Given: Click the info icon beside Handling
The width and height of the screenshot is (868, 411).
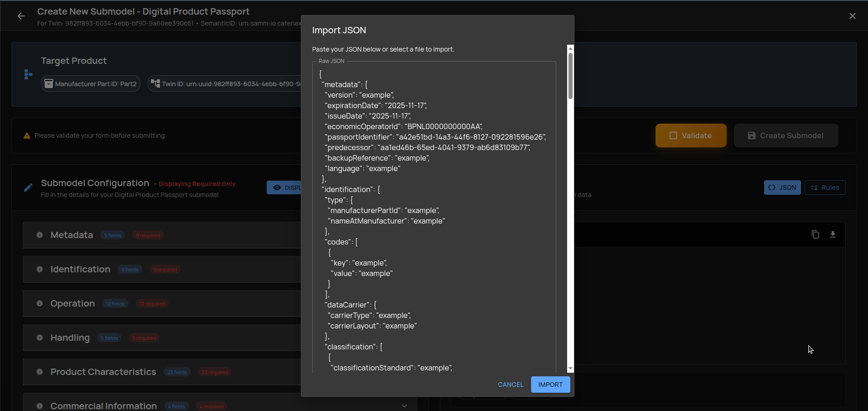Looking at the screenshot, I should coord(40,338).
